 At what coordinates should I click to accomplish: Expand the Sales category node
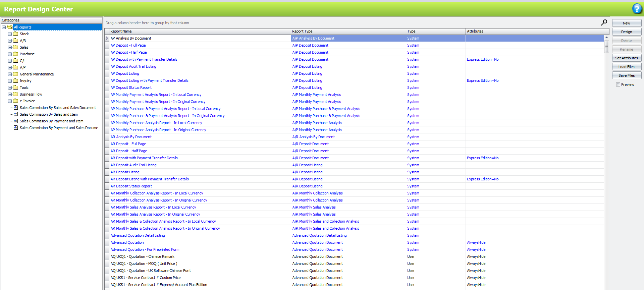tap(10, 47)
